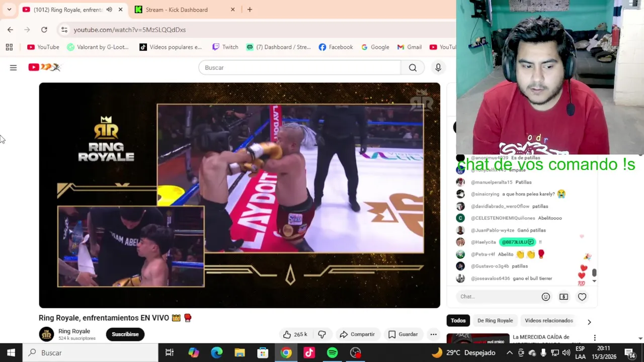Open @sinaicrying chat user avatar

[460, 194]
